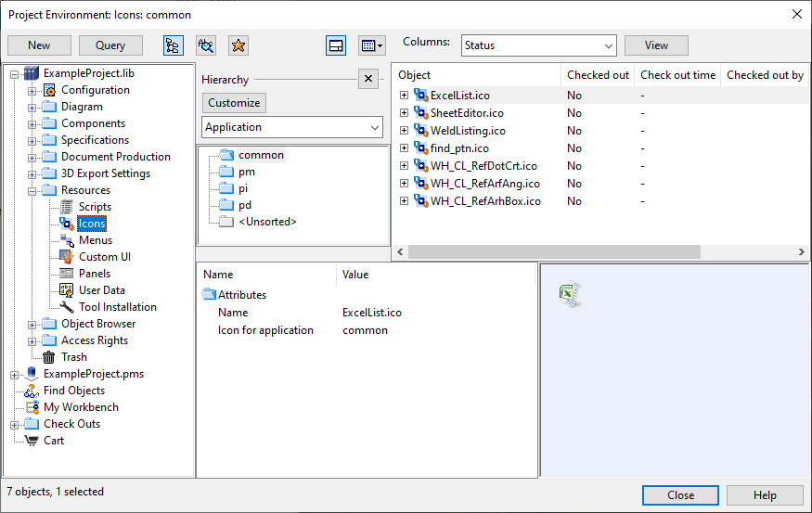Click the Cart icon in the tree
Image resolution: width=812 pixels, height=513 pixels.
31,441
